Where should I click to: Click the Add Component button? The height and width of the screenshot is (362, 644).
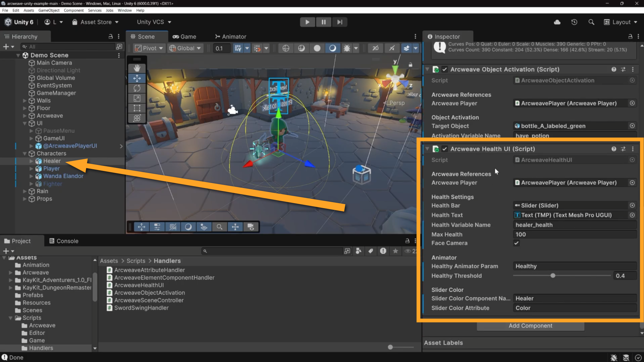coord(530,326)
